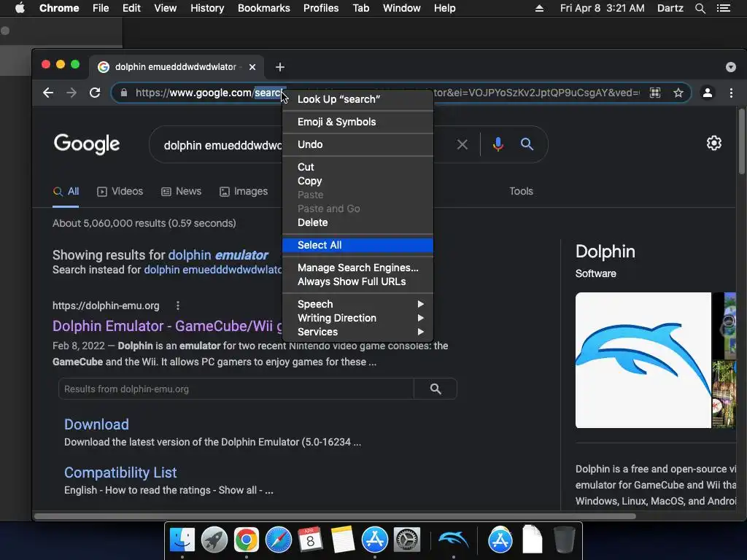Image resolution: width=747 pixels, height=560 pixels.
Task: Bookmark this page with the star icon
Action: pyautogui.click(x=678, y=93)
